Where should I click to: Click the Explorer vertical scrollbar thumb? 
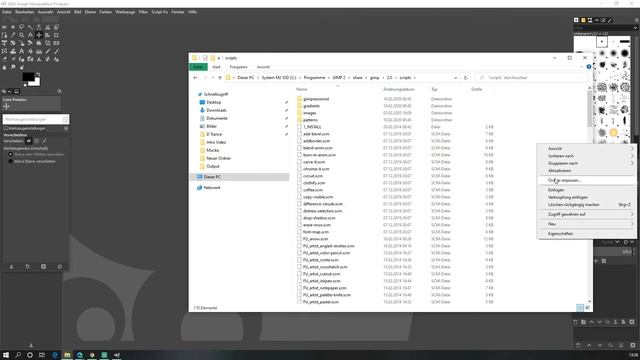589,108
